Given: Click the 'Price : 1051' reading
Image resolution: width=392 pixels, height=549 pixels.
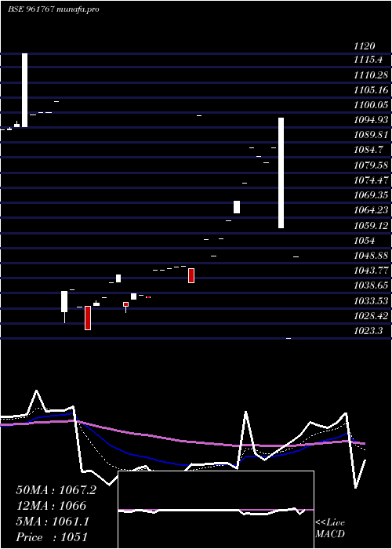Looking at the screenshot, I should pos(52,536).
